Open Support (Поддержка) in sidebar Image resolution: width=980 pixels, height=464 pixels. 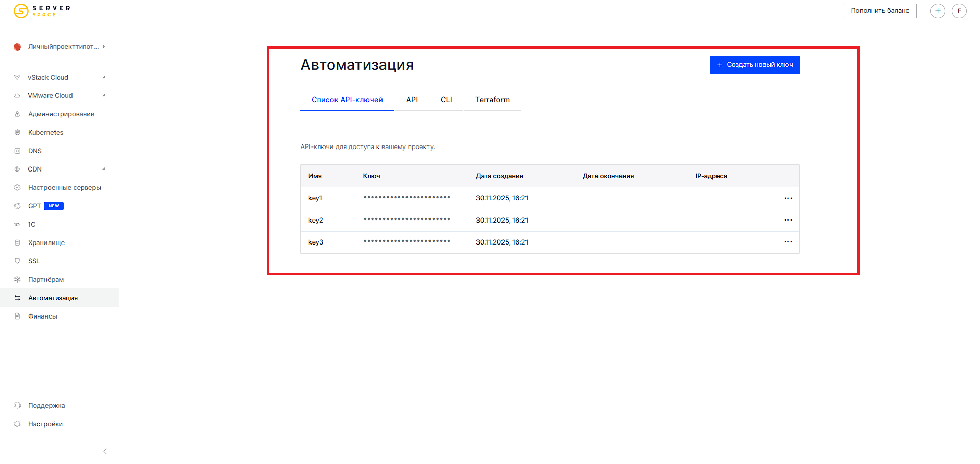click(x=46, y=405)
